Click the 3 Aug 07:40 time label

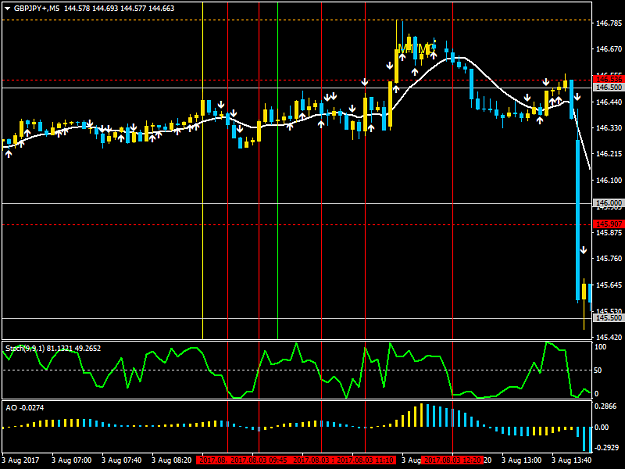click(x=121, y=460)
